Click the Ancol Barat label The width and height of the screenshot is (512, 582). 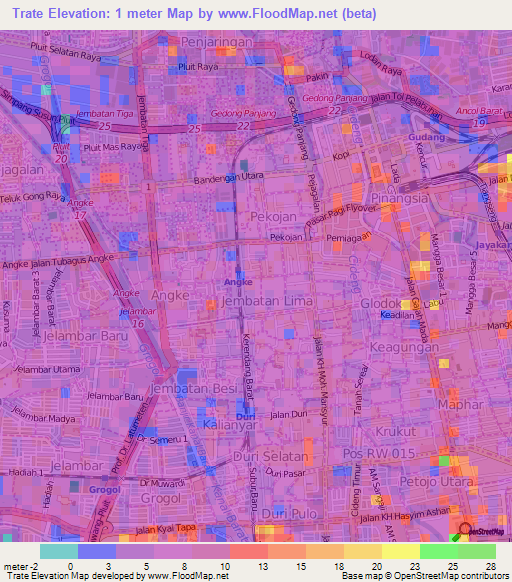point(479,111)
